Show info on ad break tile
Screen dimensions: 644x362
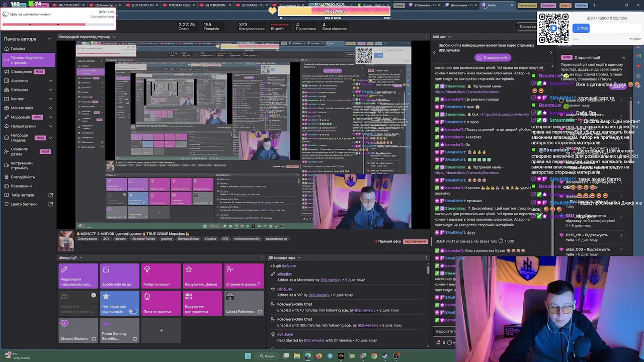[94, 295]
